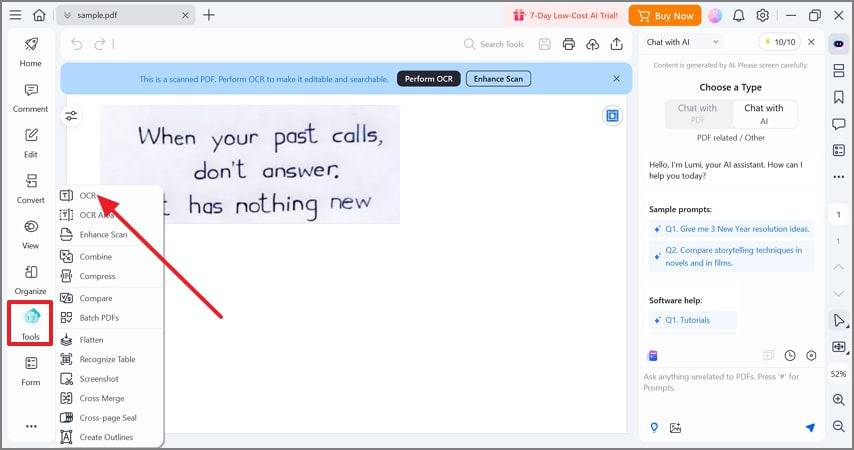The image size is (854, 450).
Task: Undo the last action
Action: [x=77, y=44]
